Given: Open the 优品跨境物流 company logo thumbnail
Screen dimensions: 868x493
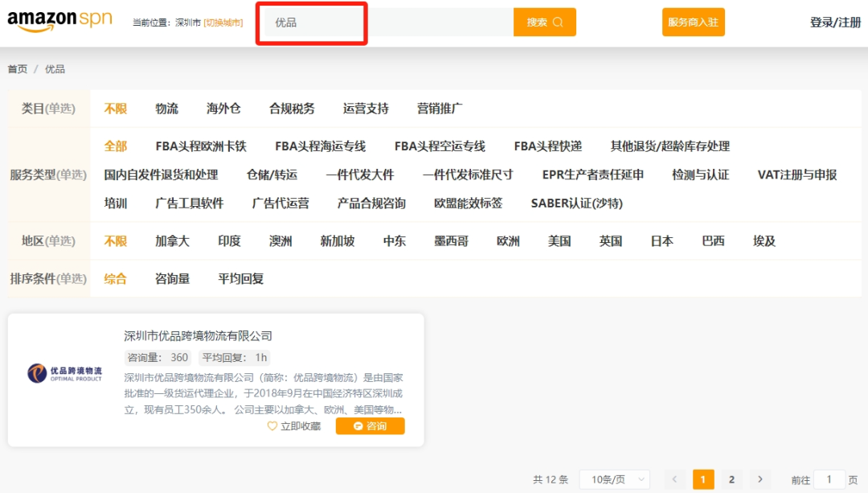Looking at the screenshot, I should (x=65, y=374).
